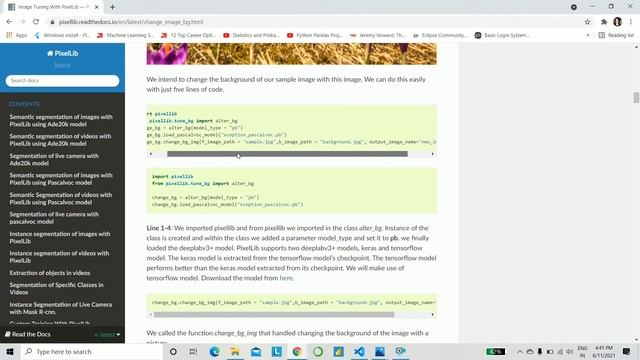This screenshot has height=360, width=640.
Task: Open the Machine Learning bookmark
Action: [x=125, y=36]
